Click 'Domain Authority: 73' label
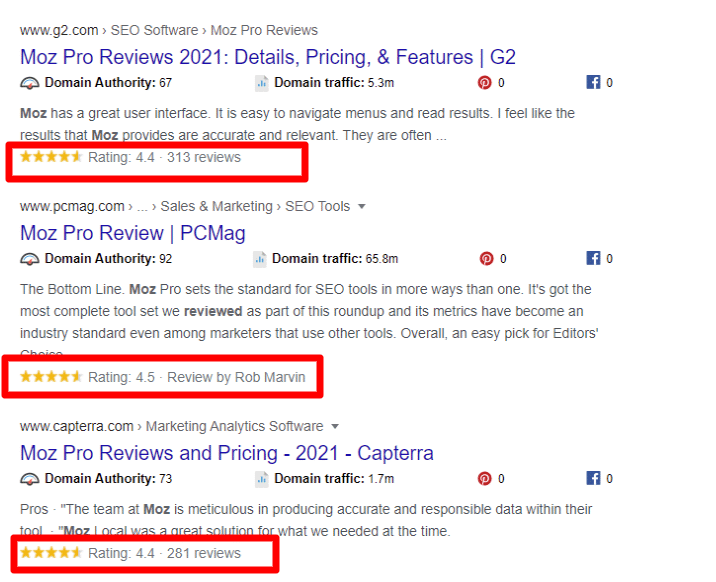The image size is (716, 582). click(x=108, y=479)
